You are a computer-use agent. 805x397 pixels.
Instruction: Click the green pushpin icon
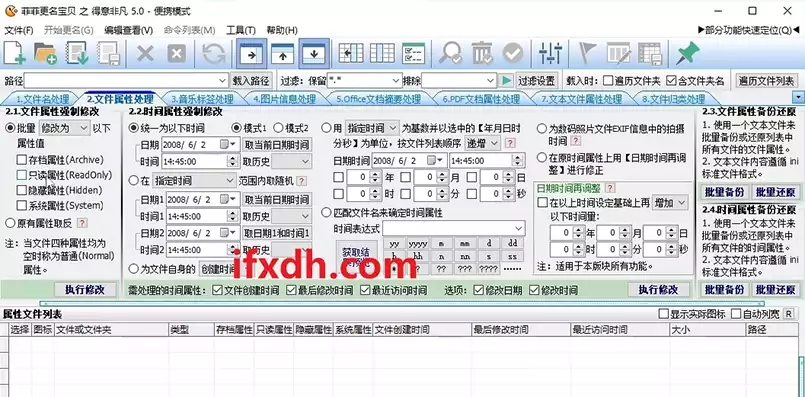click(687, 53)
